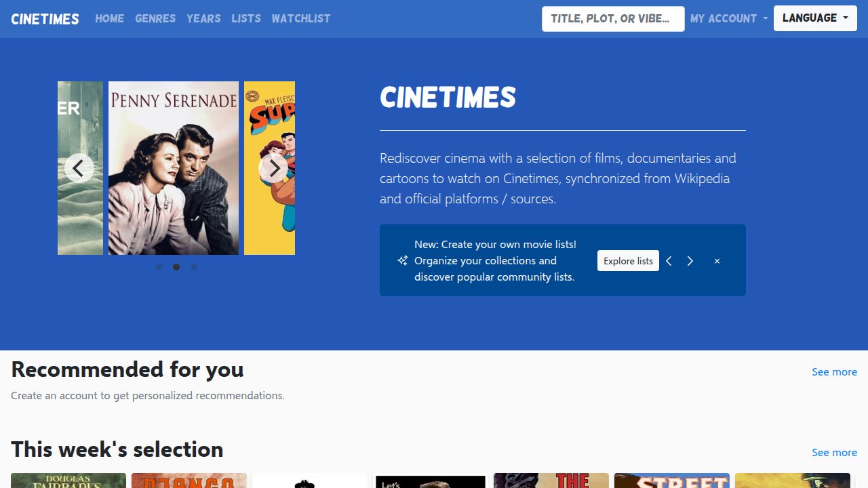Viewport: 868px width, 488px height.
Task: Dismiss the movie lists announcement banner
Action: pos(717,261)
